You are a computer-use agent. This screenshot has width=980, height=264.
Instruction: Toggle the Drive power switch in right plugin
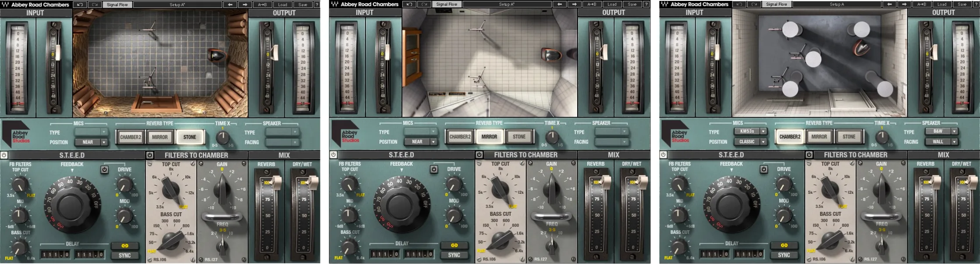[764, 169]
